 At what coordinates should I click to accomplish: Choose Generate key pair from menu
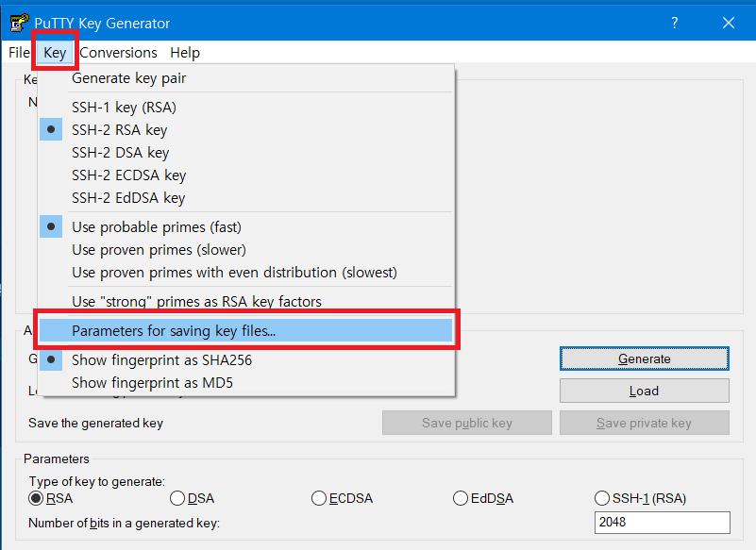tap(246, 78)
